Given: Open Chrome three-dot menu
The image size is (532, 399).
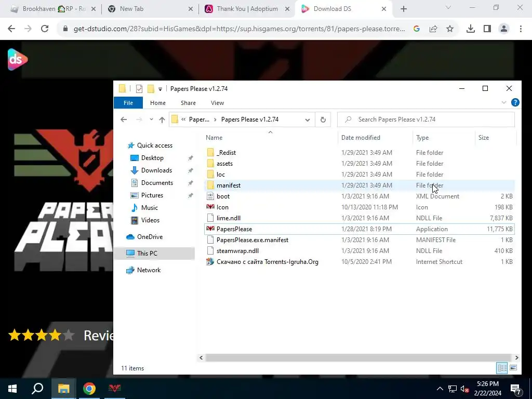Looking at the screenshot, I should click(521, 29).
